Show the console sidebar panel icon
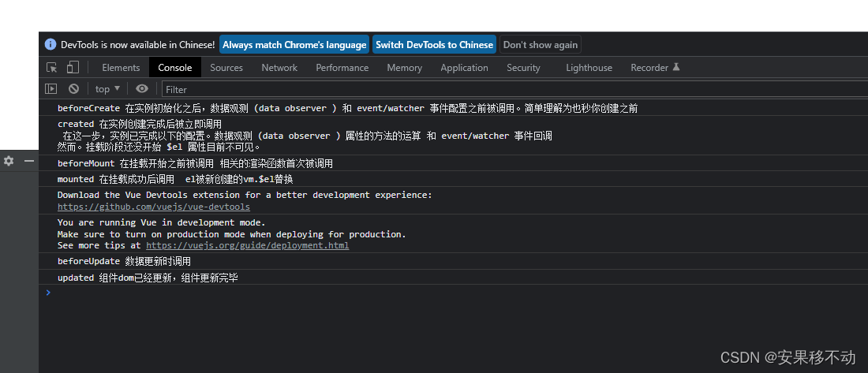This screenshot has width=868, height=373. tap(51, 88)
